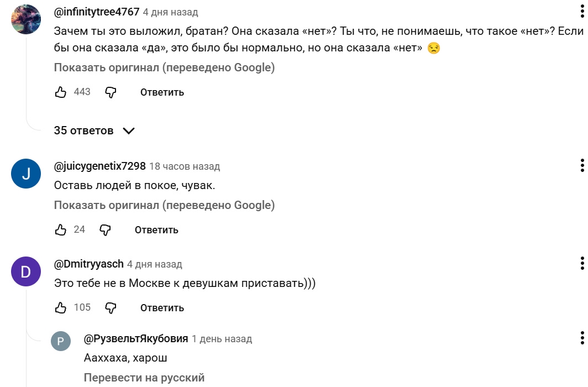Show original text of @infinitytree4767 comment
This screenshot has width=588, height=387.
pyautogui.click(x=164, y=68)
